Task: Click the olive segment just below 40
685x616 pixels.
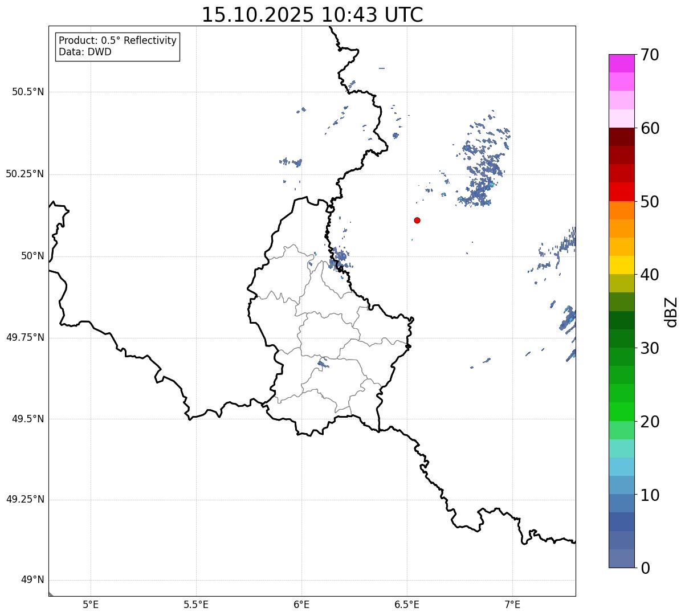Action: [621, 284]
